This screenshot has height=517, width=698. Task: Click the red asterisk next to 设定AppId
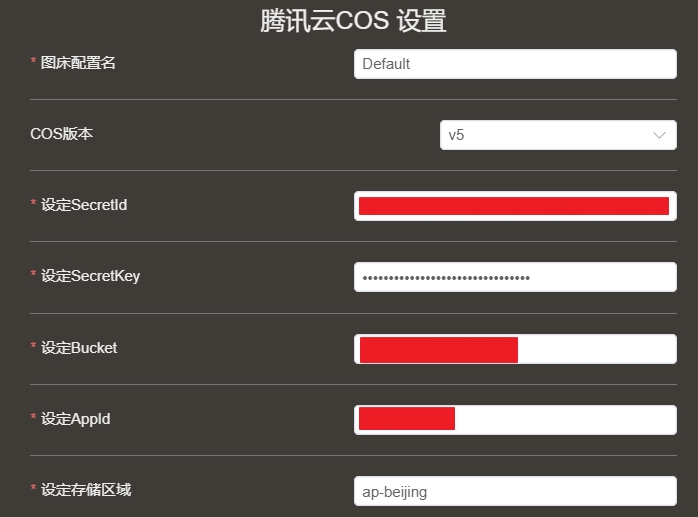click(34, 420)
